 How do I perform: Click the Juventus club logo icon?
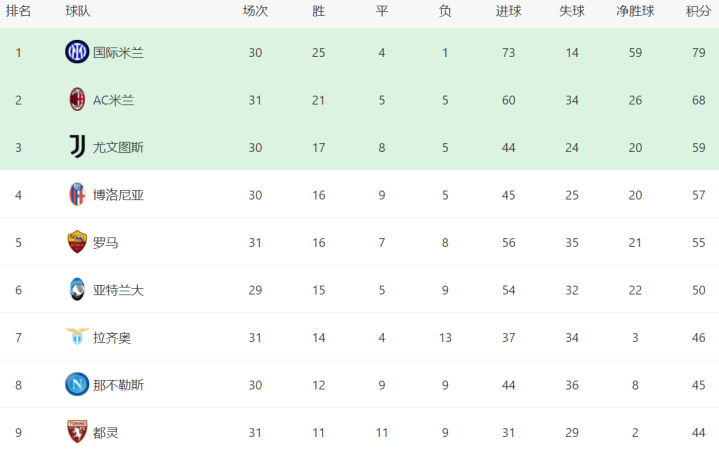(x=77, y=147)
